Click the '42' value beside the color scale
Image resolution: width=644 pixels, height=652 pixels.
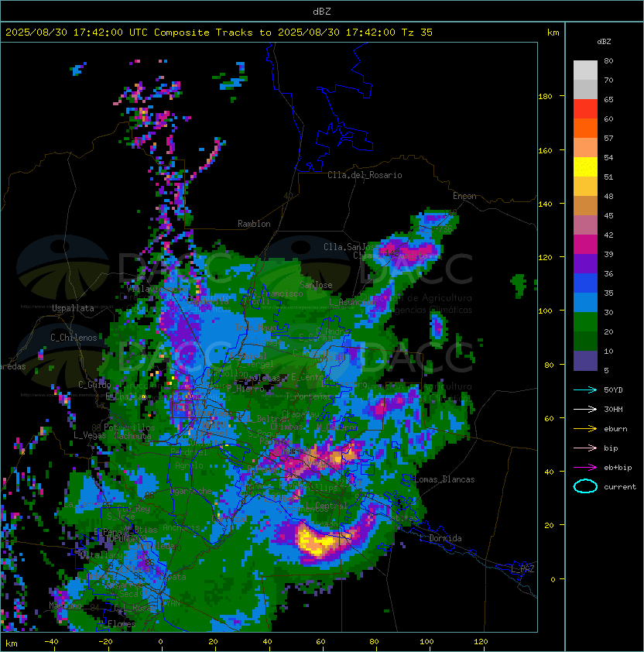pos(608,235)
